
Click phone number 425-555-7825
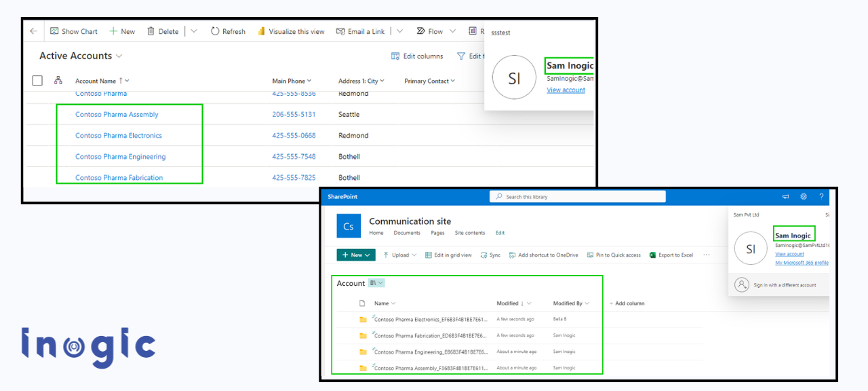click(x=294, y=178)
